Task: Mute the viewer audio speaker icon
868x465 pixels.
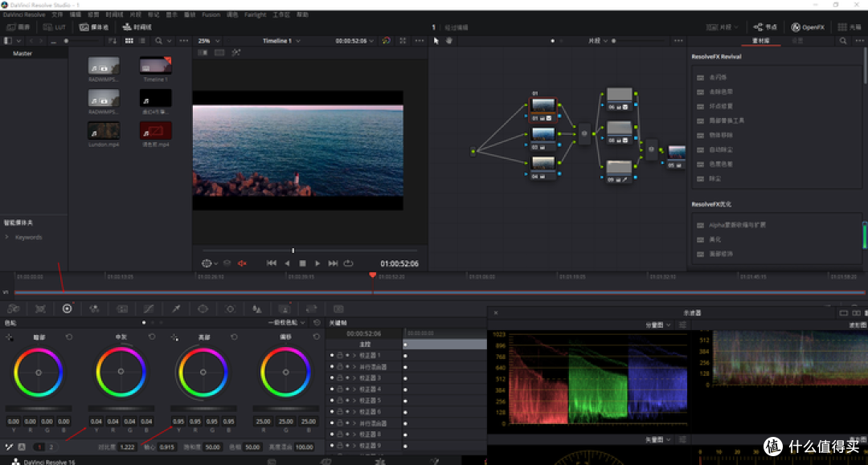Action: click(x=242, y=263)
